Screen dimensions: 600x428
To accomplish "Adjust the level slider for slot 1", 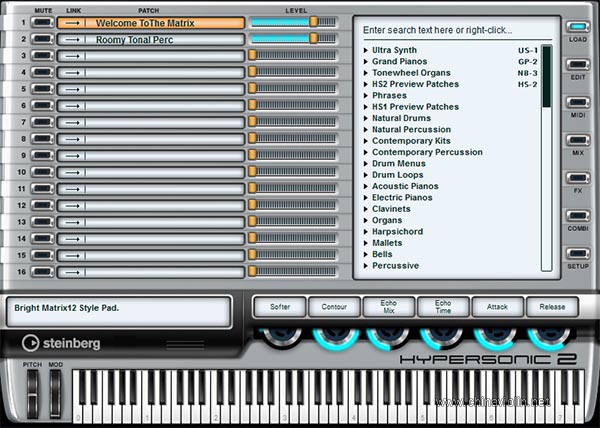I will (314, 21).
